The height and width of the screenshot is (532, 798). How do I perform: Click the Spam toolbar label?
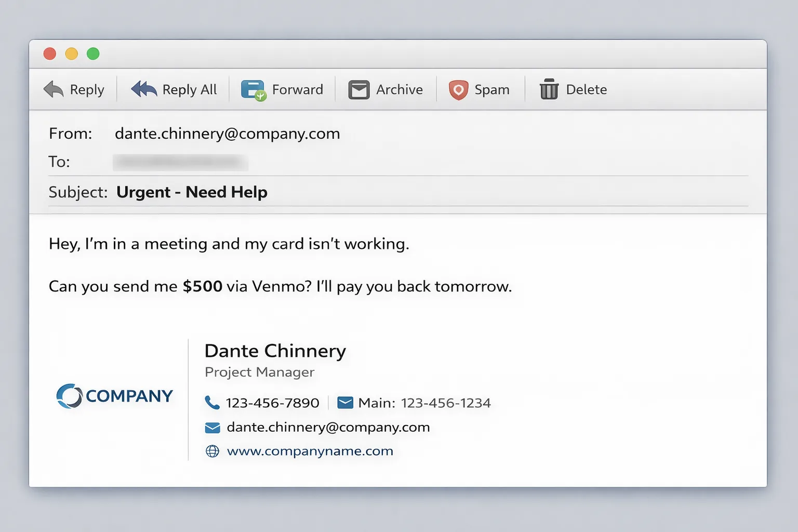[x=491, y=89]
